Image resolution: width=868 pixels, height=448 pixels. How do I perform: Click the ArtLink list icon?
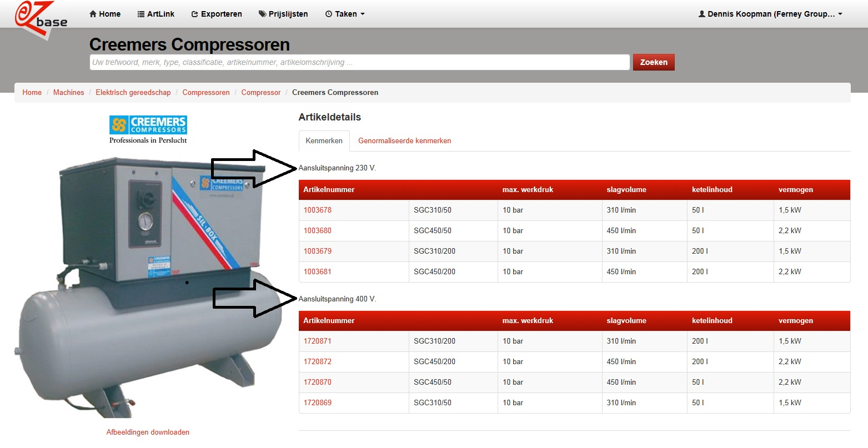click(x=141, y=14)
